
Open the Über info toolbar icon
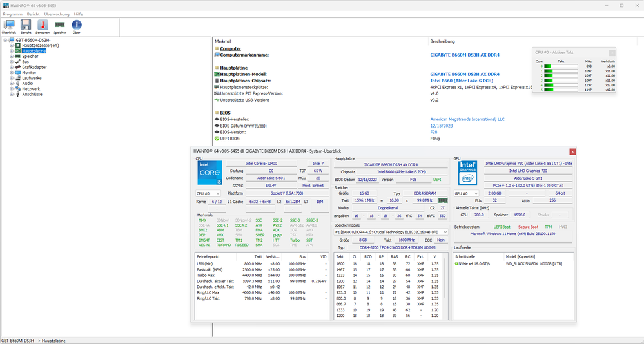pyautogui.click(x=77, y=25)
